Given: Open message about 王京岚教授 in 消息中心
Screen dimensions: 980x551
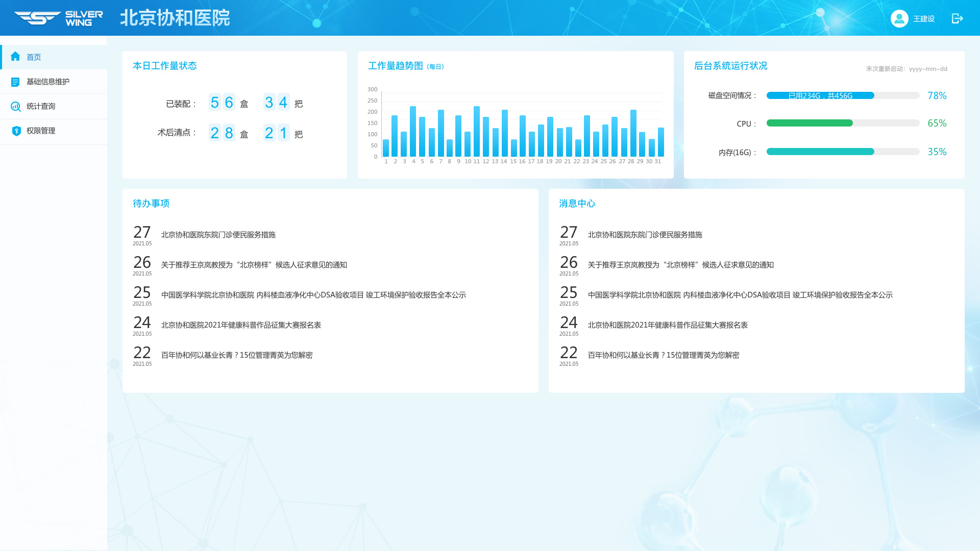Looking at the screenshot, I should (x=680, y=265).
